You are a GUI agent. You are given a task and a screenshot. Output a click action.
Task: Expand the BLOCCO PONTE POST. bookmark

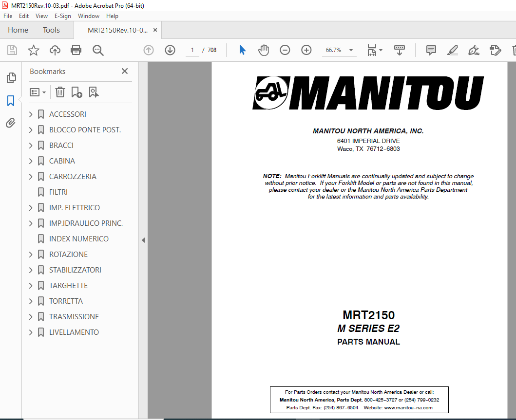coord(31,130)
